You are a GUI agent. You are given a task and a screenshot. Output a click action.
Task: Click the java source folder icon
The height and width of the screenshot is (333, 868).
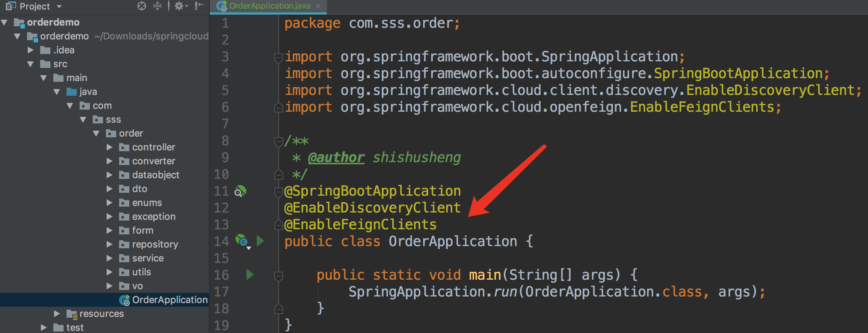pyautogui.click(x=72, y=92)
